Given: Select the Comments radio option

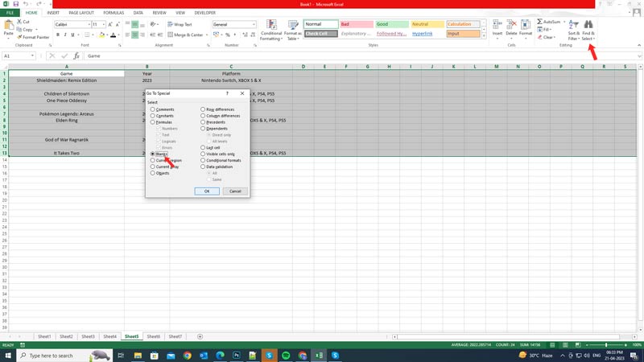Looking at the screenshot, I should (x=153, y=109).
